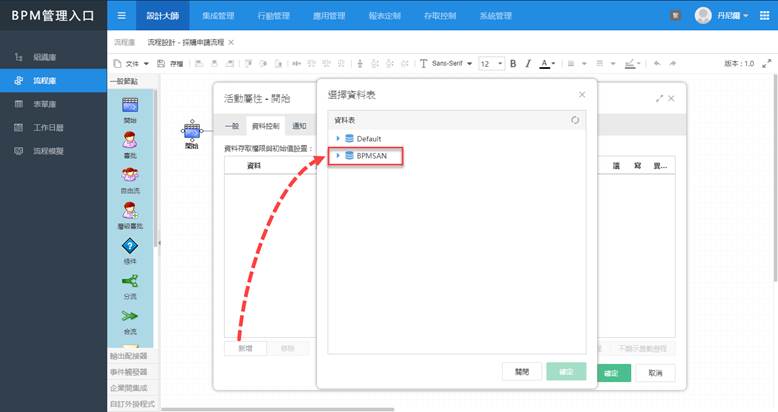The height and width of the screenshot is (412, 778).
Task: Click the new document icon
Action: click(118, 64)
